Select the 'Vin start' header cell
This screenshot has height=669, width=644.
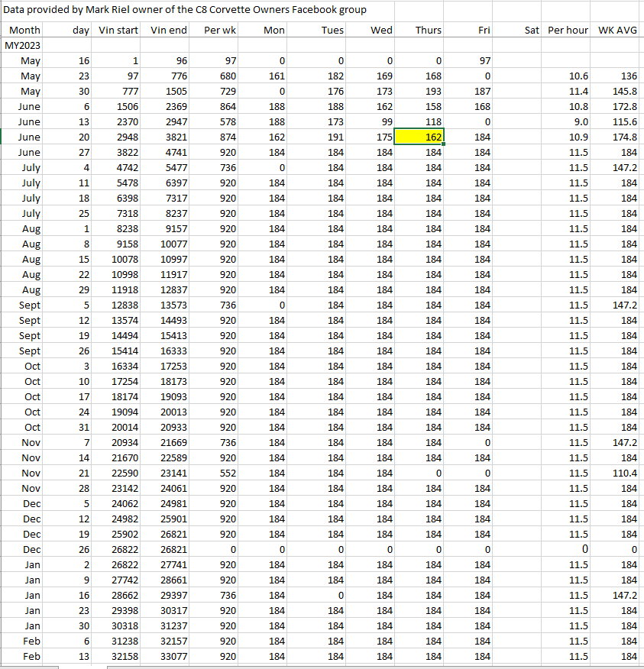coord(118,31)
